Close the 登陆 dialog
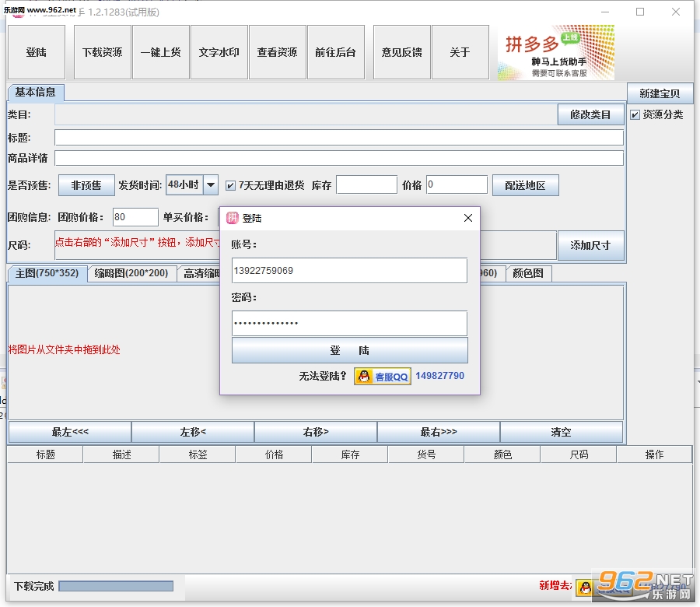The height and width of the screenshot is (607, 700). pos(468,218)
